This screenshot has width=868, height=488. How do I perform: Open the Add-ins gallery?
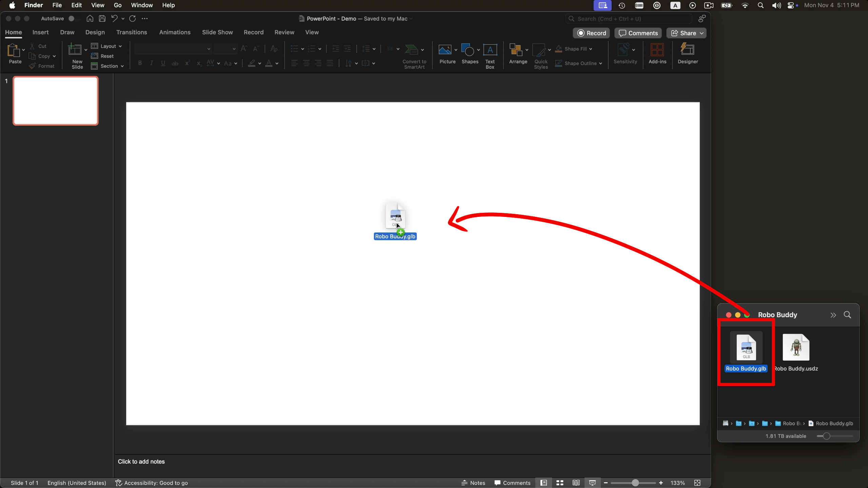point(657,54)
